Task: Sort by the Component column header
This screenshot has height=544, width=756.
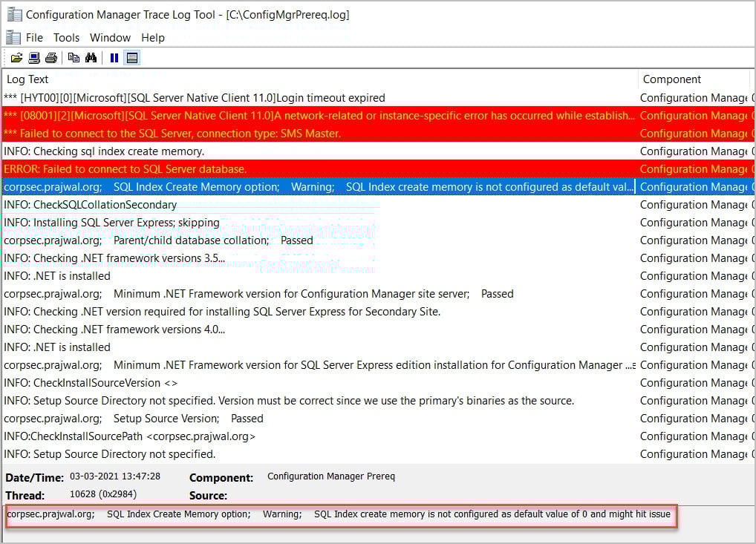Action: 694,79
